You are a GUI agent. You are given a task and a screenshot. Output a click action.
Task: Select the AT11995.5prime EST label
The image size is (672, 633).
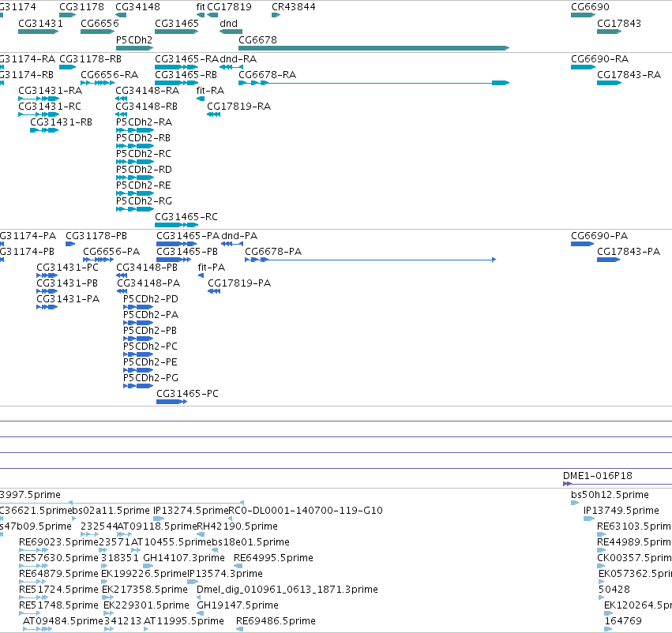point(183,621)
